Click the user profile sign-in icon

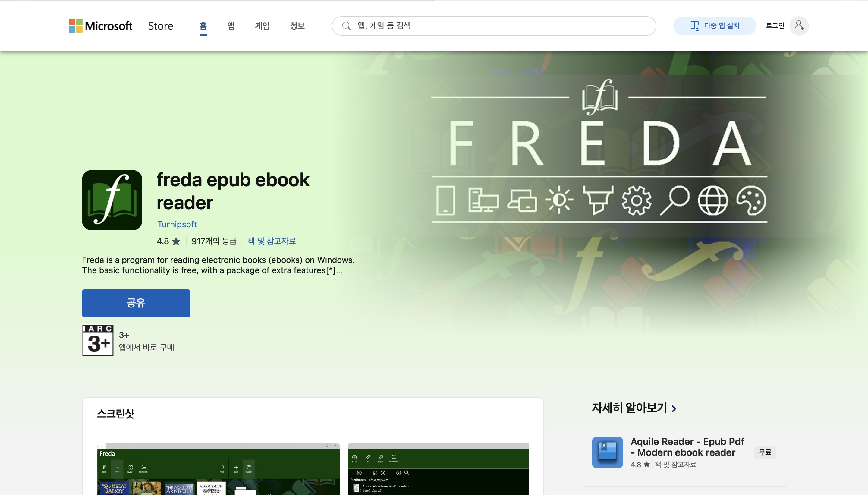799,26
